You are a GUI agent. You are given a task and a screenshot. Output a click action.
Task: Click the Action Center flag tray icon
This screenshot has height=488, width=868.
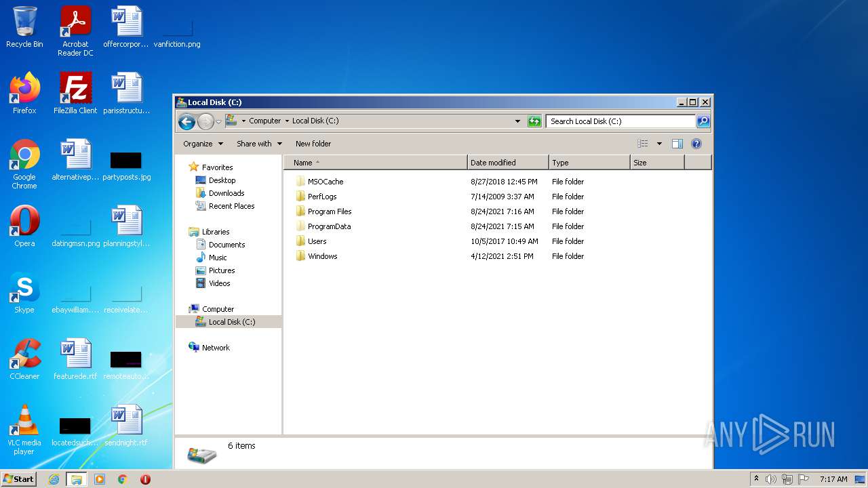coord(804,479)
